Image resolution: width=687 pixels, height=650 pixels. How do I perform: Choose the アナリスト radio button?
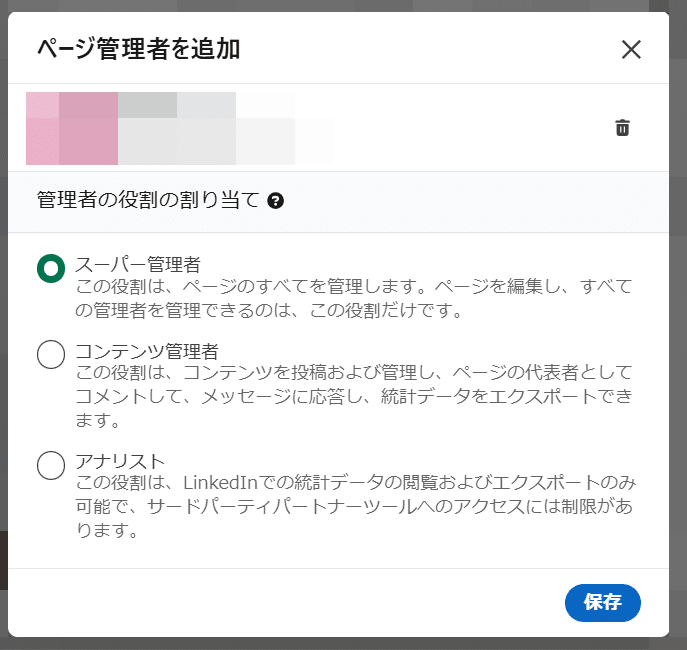(x=51, y=465)
